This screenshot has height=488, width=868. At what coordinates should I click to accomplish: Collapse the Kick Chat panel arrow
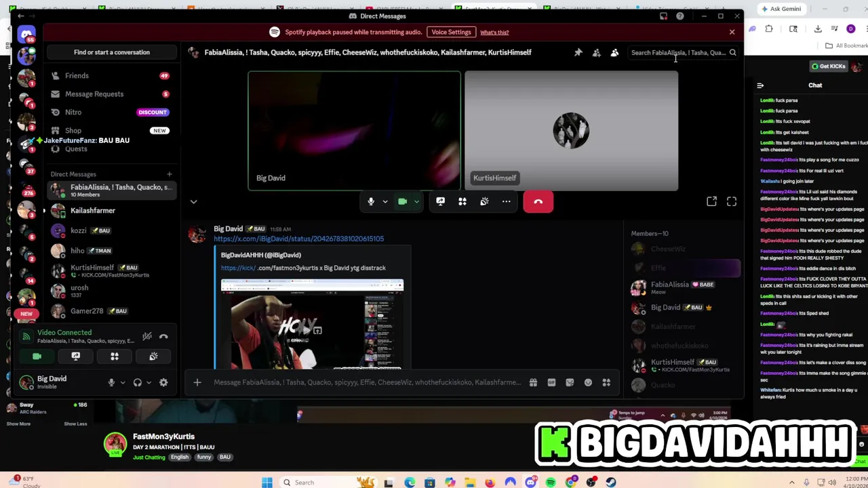pyautogui.click(x=760, y=85)
